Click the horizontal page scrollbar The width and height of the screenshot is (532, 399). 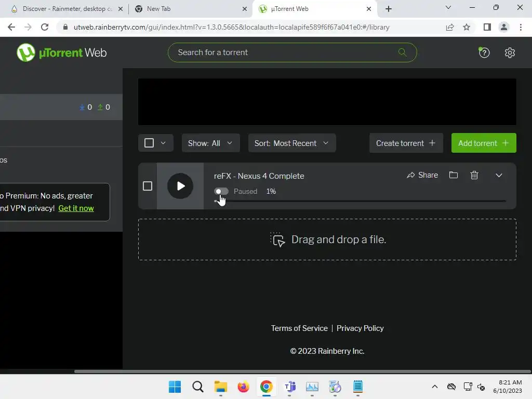tap(302, 371)
